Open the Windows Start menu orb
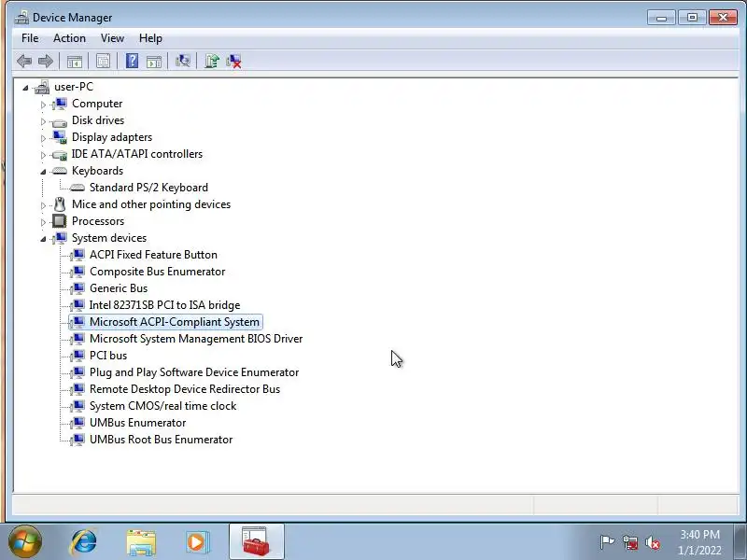 pyautogui.click(x=24, y=541)
